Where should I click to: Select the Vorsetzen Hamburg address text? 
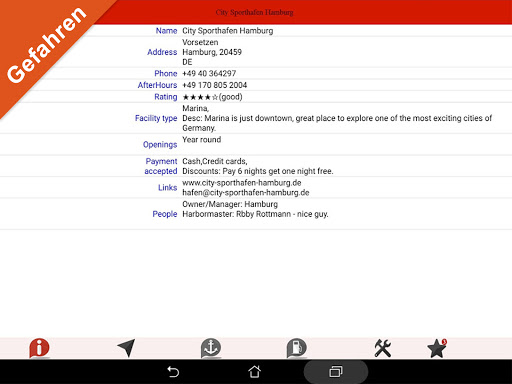(212, 52)
